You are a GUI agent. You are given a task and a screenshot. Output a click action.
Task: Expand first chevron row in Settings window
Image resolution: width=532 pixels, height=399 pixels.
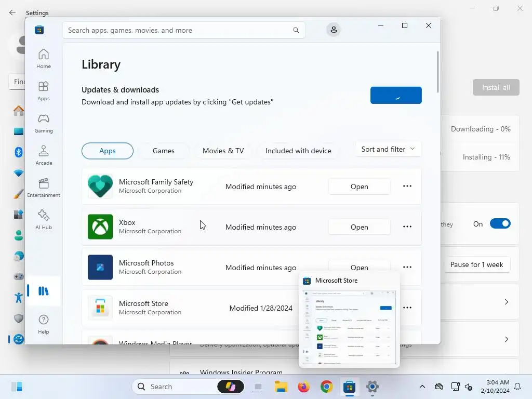(506, 302)
